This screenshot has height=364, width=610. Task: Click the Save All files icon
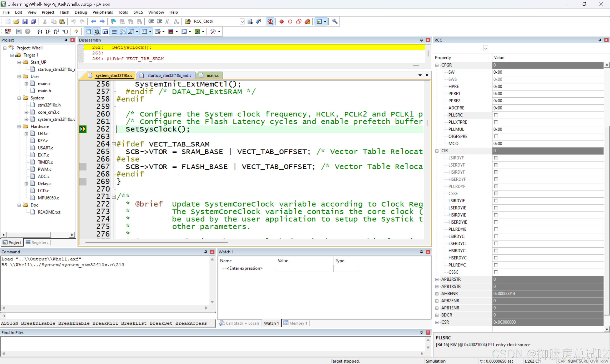pyautogui.click(x=34, y=21)
